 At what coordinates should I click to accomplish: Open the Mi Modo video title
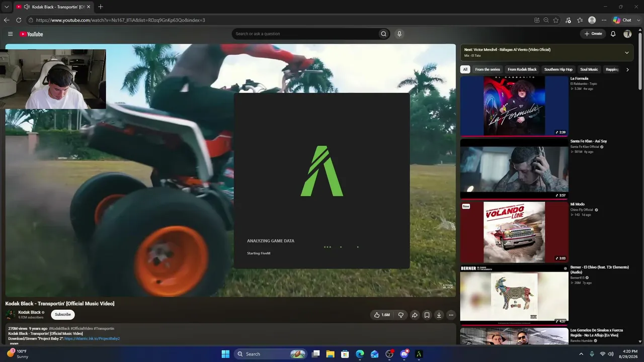(578, 204)
